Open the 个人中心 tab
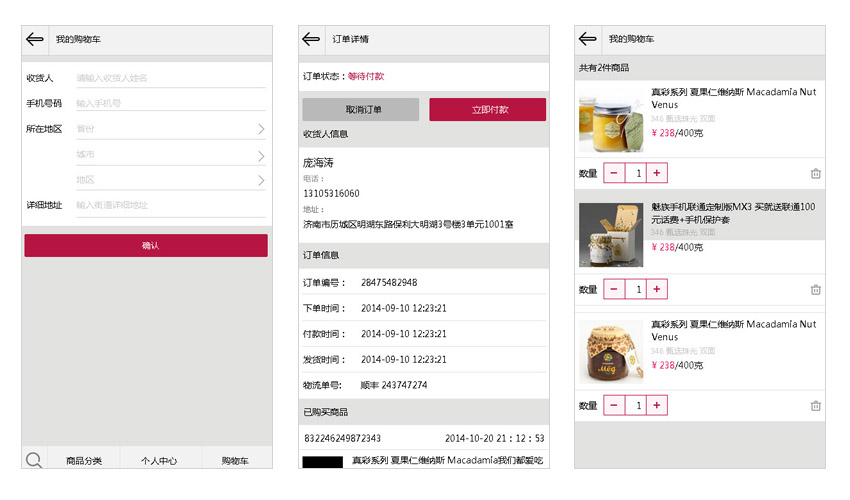Image resolution: width=850 pixels, height=500 pixels. tap(159, 460)
